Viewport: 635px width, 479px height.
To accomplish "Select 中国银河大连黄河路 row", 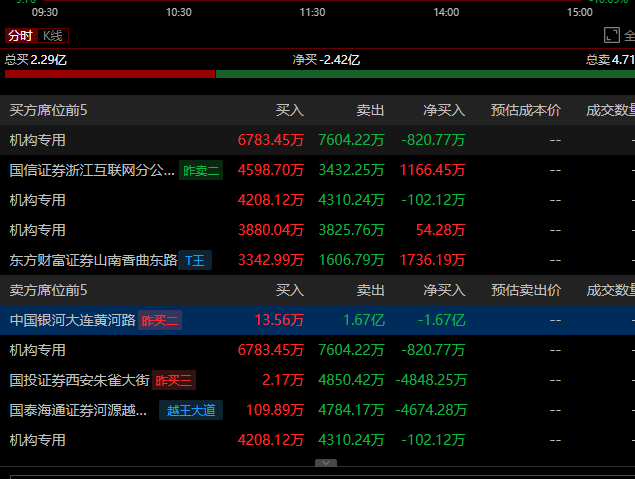I will [x=318, y=320].
